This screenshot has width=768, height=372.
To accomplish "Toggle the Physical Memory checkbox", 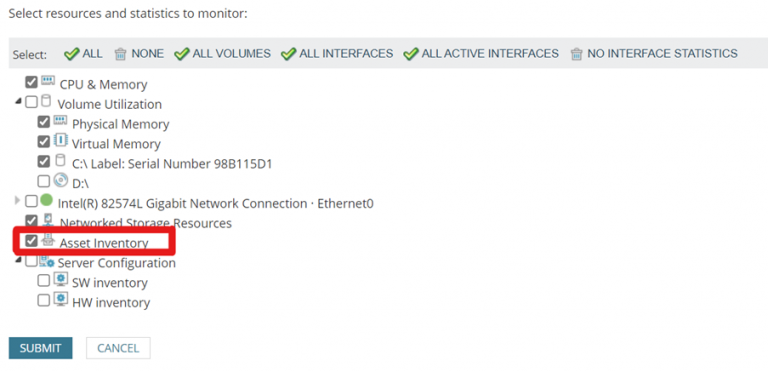I will click(44, 121).
